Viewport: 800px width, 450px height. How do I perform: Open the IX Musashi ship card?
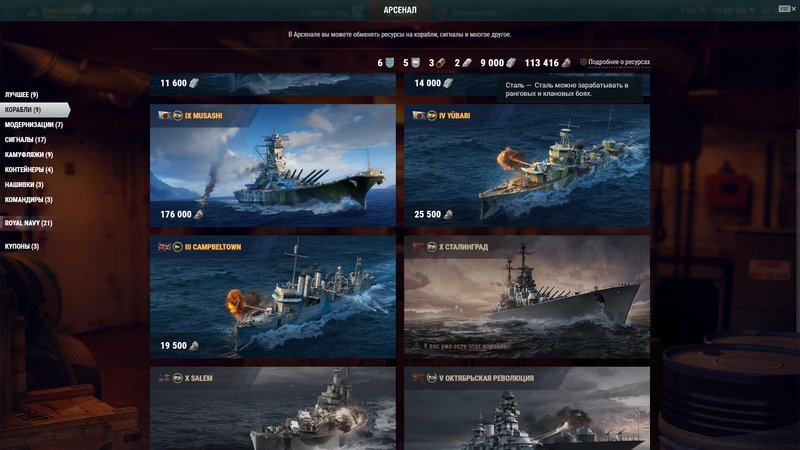click(273, 166)
